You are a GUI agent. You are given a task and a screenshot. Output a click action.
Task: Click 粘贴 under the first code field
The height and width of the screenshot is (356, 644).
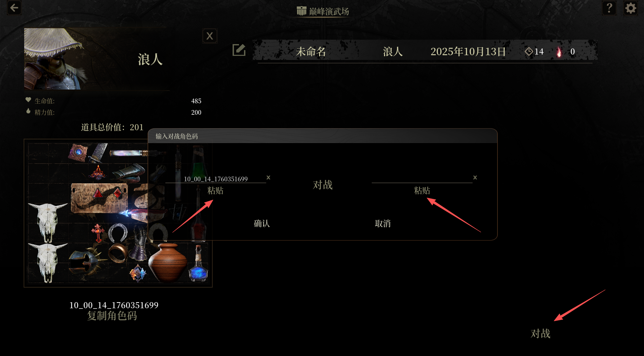(215, 190)
